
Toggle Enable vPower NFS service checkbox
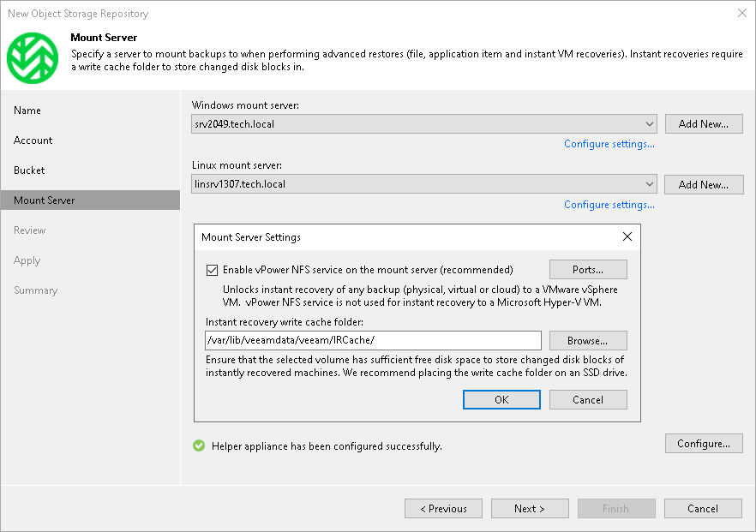point(213,270)
